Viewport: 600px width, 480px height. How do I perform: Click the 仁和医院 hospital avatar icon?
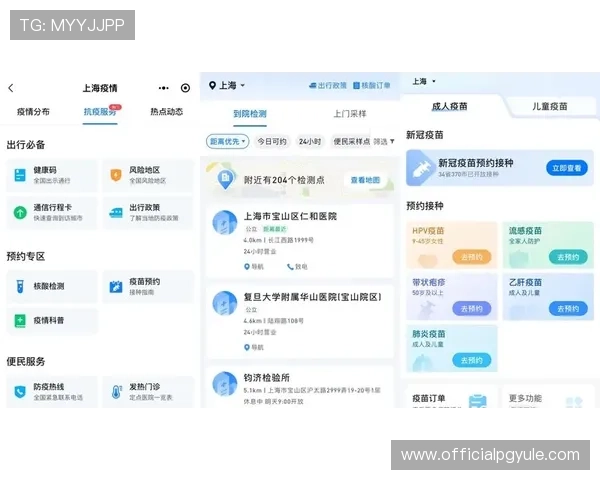[225, 222]
